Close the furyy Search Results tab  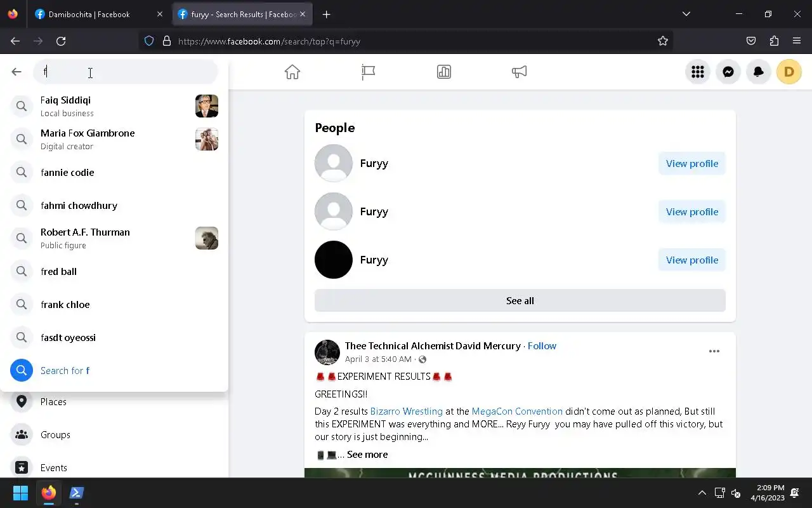[x=303, y=14]
